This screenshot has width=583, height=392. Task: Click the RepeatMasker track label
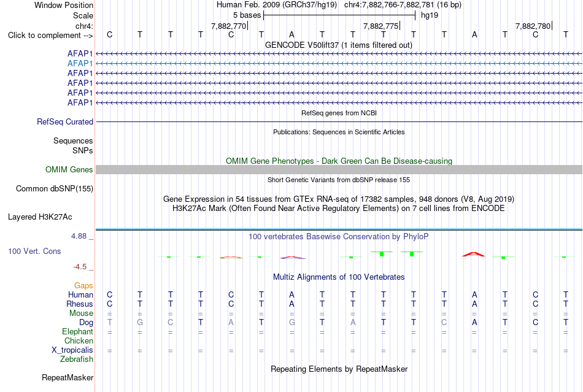coord(68,377)
